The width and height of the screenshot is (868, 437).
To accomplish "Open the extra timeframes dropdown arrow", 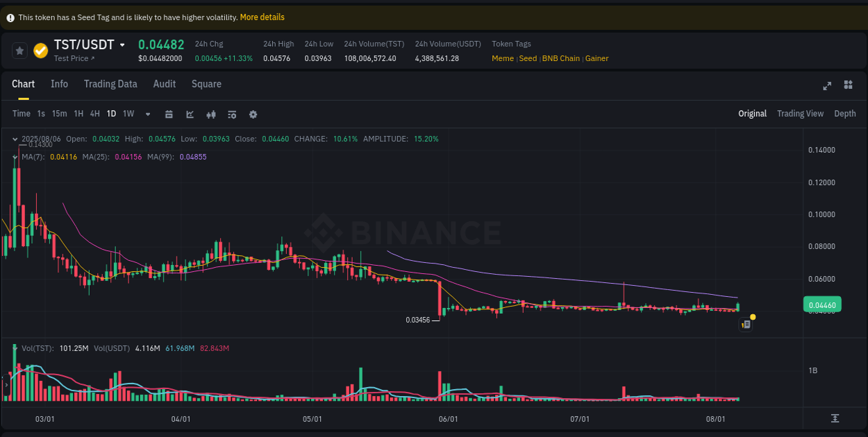I will click(147, 114).
